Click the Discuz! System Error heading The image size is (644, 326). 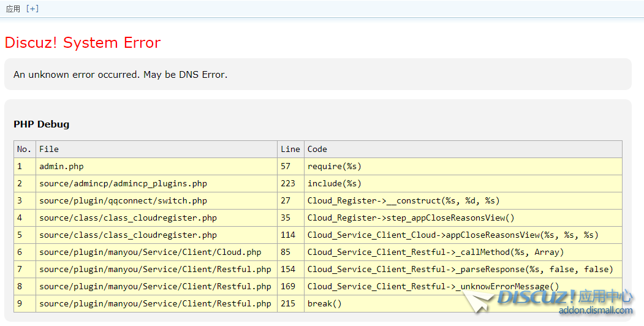(x=83, y=43)
